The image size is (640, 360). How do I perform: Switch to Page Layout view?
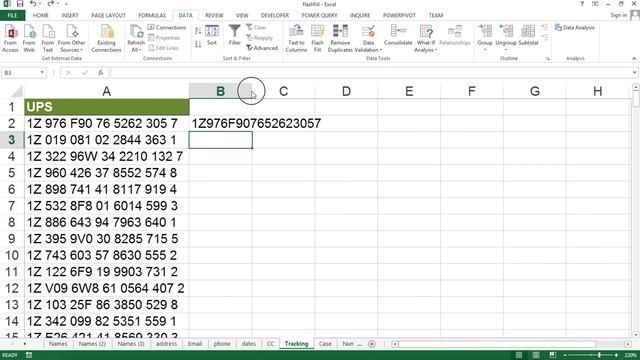click(x=536, y=355)
